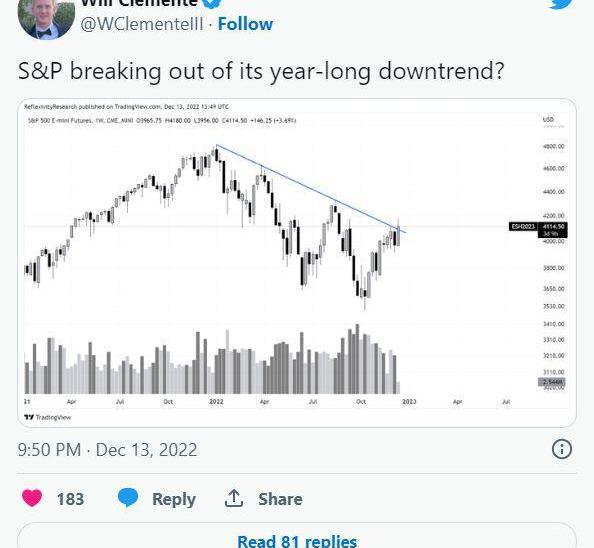The image size is (594, 548).
Task: Click the pink heart like icon
Action: (x=32, y=498)
